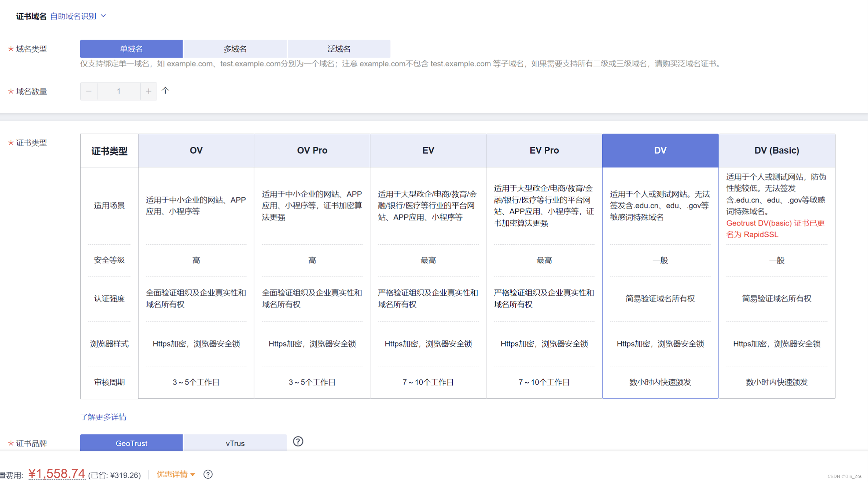Viewport: 868px width, 482px height.
Task: Select the vTrus certificate brand
Action: click(x=235, y=443)
